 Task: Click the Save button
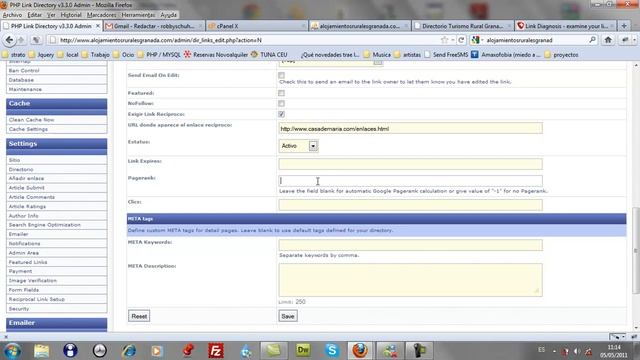point(288,316)
